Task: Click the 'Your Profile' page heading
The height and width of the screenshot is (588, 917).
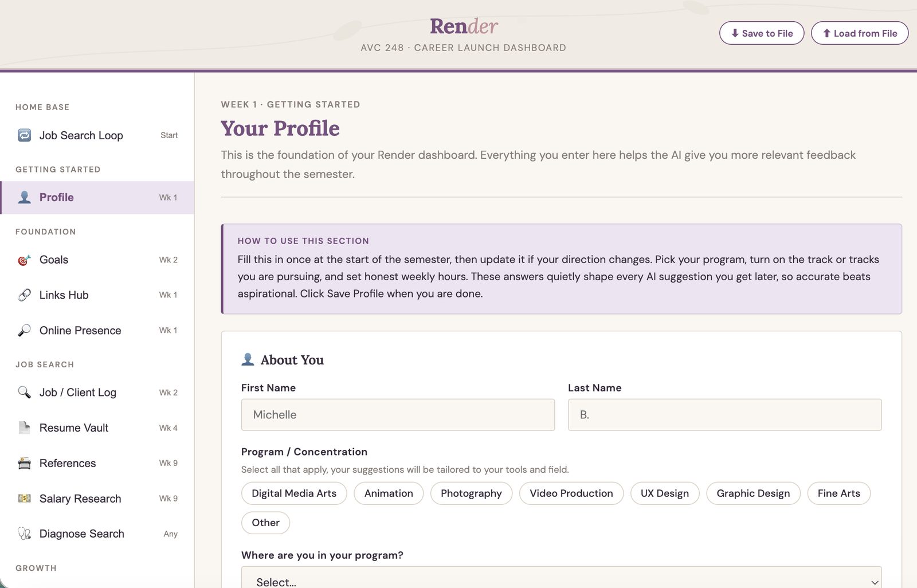Action: 280,128
